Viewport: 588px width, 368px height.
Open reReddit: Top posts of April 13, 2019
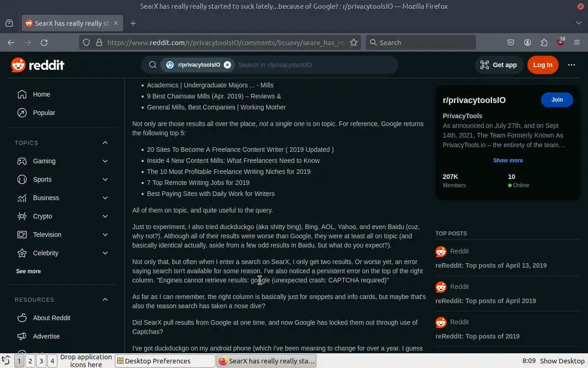[x=491, y=265]
